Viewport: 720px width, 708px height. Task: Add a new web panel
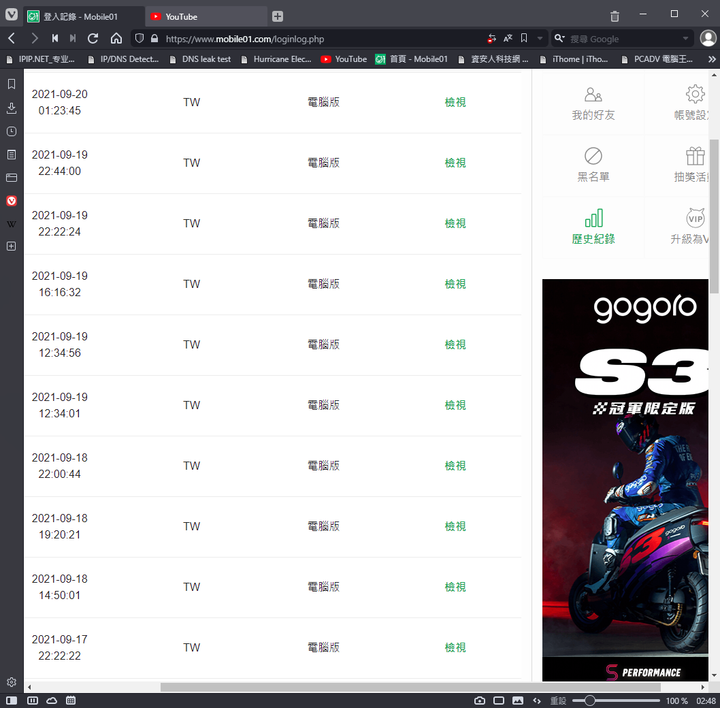11,247
